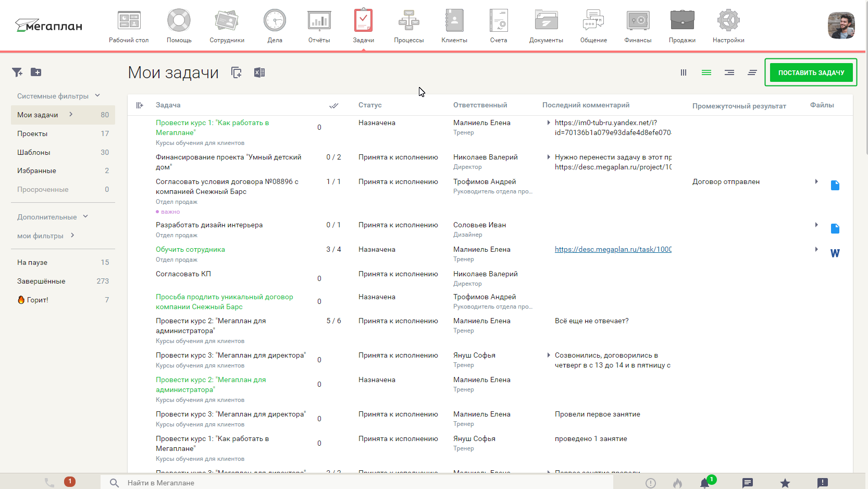
Task: Click the Мегаплан logo
Action: [48, 25]
